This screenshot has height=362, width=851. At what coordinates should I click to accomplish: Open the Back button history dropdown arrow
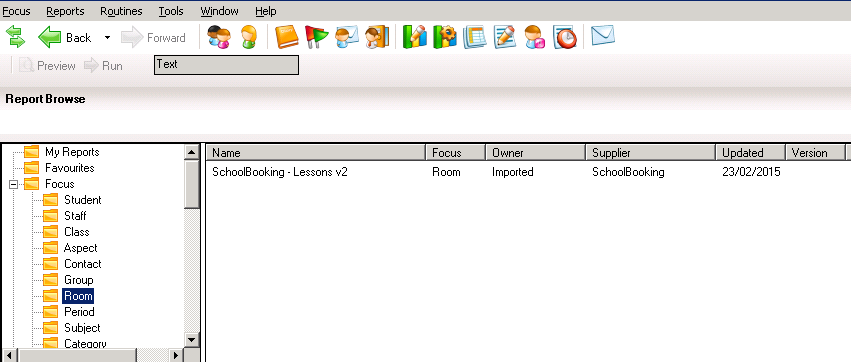(x=107, y=37)
